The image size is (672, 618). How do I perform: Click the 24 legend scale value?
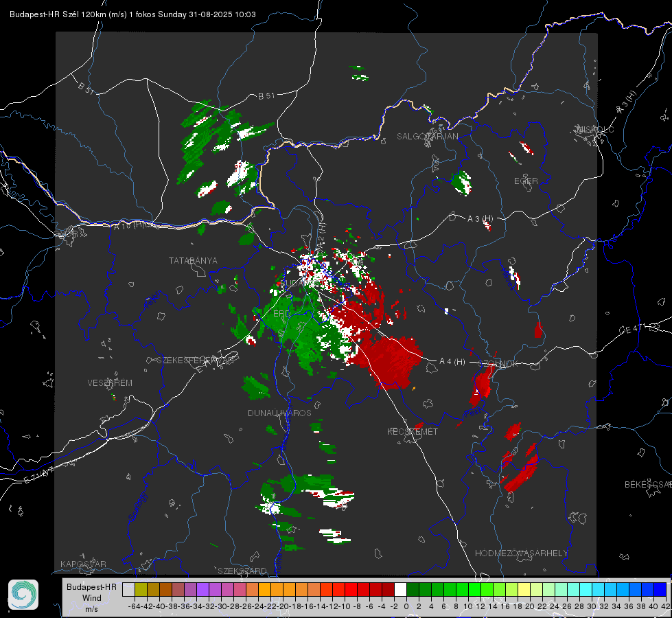[555, 606]
